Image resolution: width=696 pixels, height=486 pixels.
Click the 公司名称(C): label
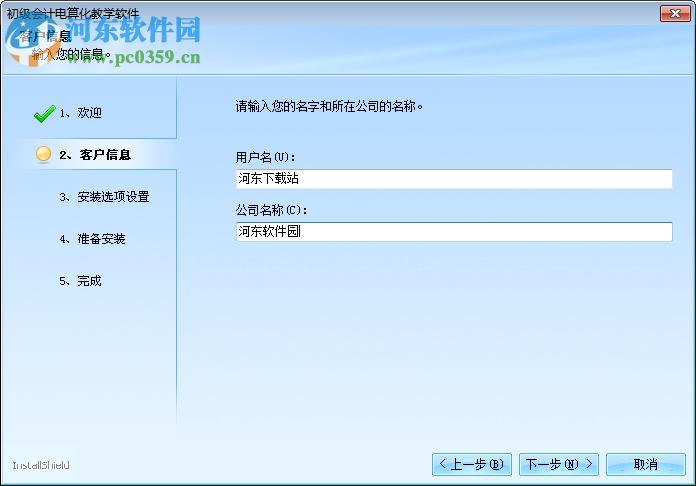(x=271, y=210)
